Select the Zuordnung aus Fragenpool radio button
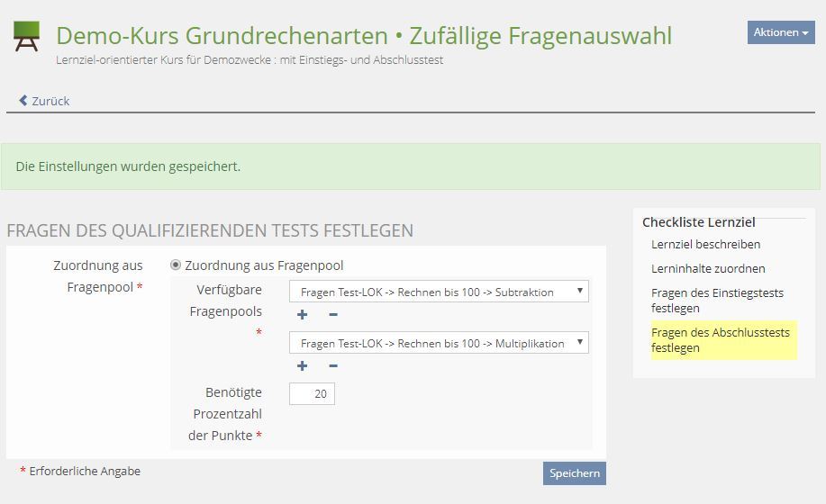The height and width of the screenshot is (504, 826). coord(176,265)
